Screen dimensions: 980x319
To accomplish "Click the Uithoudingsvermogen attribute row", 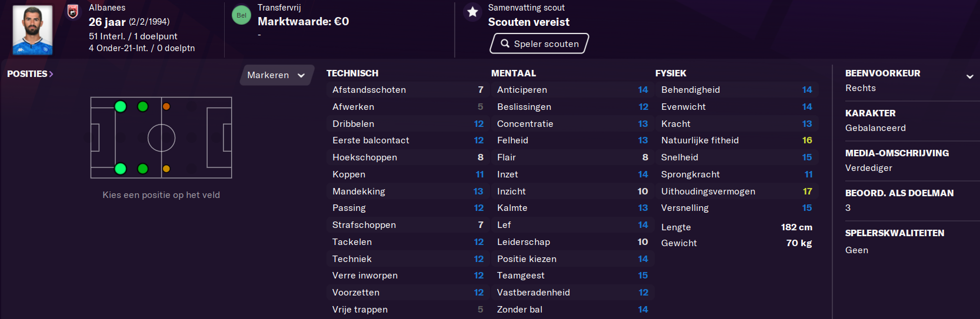I will (736, 192).
